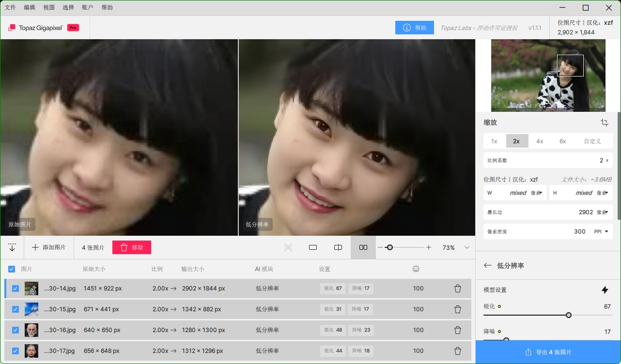The height and width of the screenshot is (364, 621).
Task: Select side-by-side comparison view icon
Action: tap(363, 247)
